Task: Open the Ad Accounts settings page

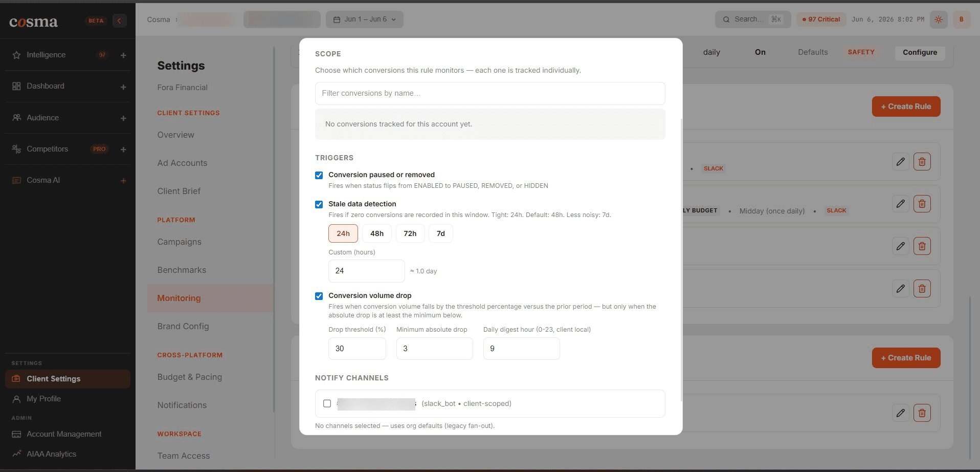Action: [x=182, y=163]
